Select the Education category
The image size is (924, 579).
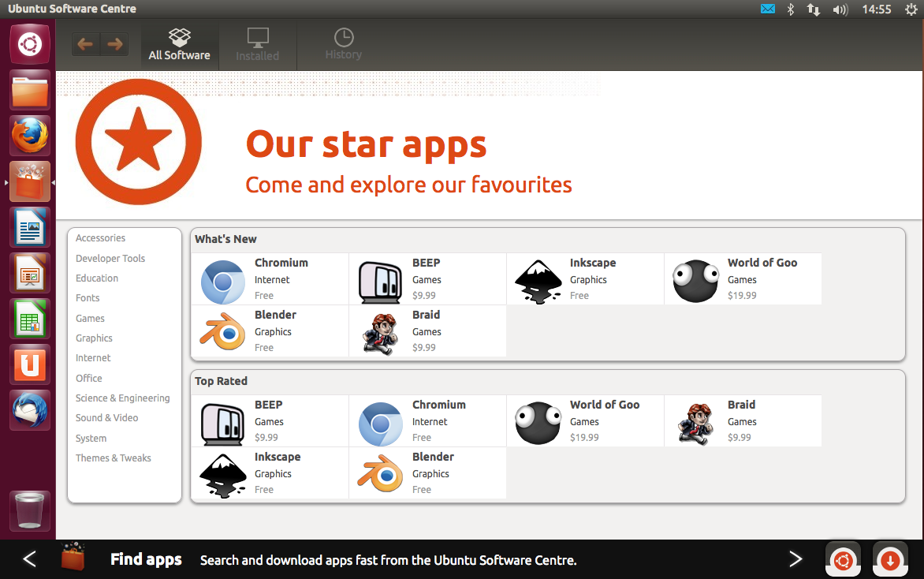click(97, 278)
